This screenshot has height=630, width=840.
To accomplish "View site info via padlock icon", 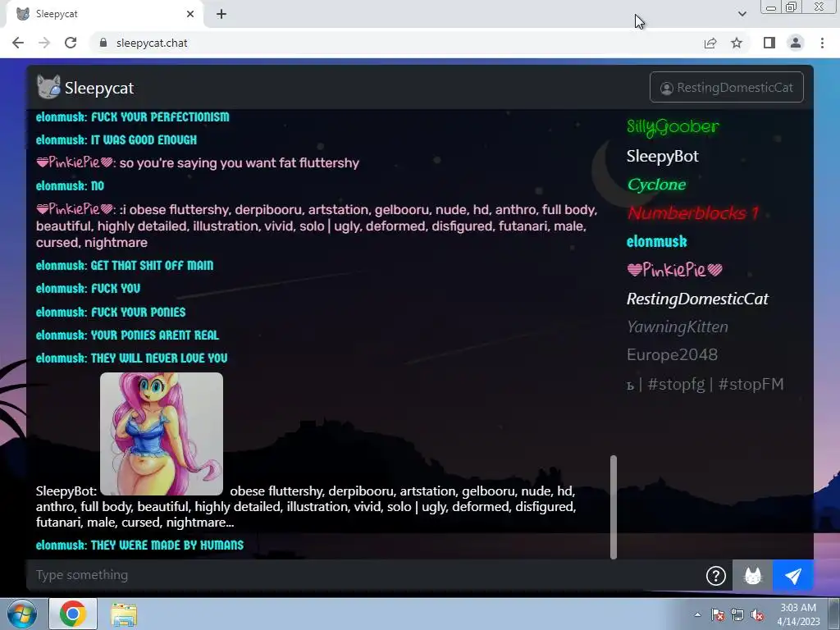I will coord(103,43).
